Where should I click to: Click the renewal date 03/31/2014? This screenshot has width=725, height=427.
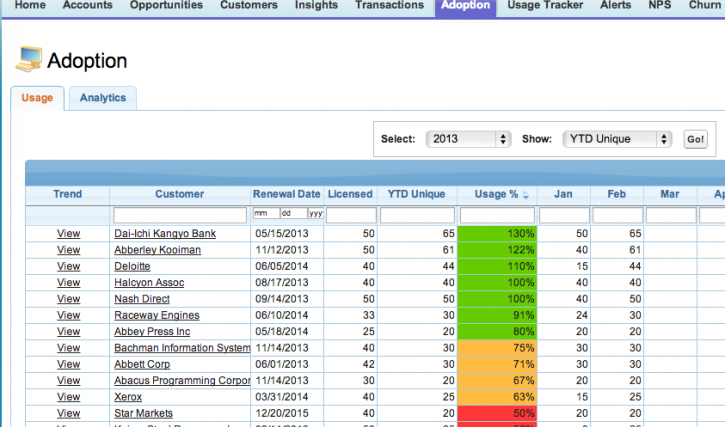coord(282,397)
